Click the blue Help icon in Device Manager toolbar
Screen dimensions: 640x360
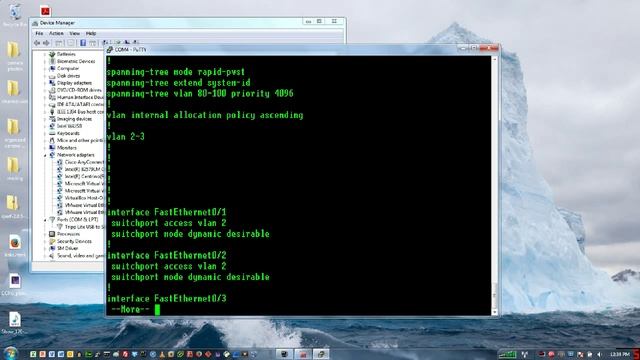[x=83, y=43]
